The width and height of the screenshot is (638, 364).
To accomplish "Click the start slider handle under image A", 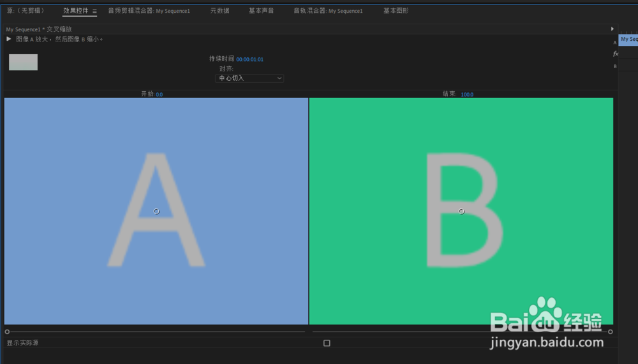I will point(7,332).
